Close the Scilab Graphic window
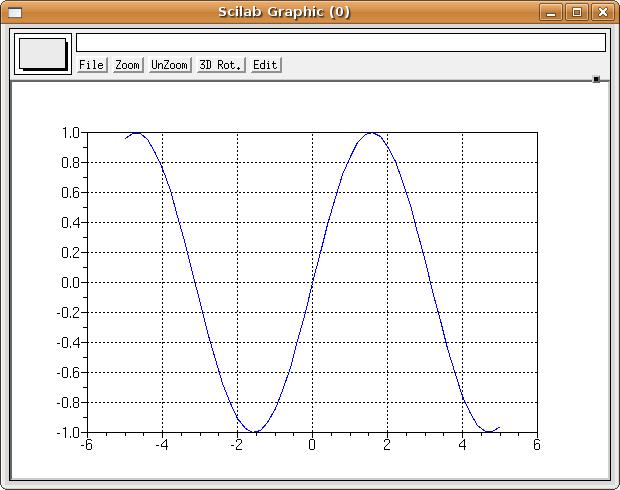620x490 pixels. [602, 12]
